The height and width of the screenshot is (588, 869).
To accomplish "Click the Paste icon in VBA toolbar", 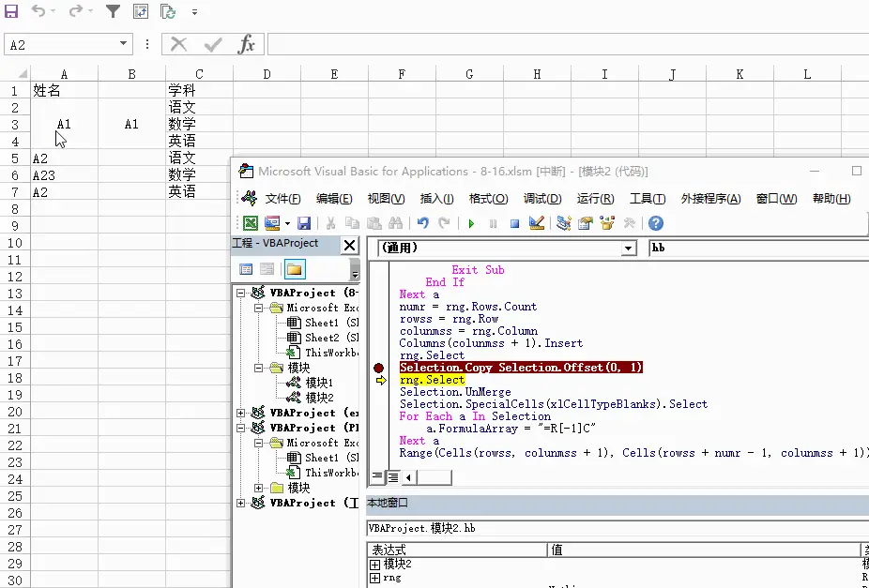I will tap(374, 223).
